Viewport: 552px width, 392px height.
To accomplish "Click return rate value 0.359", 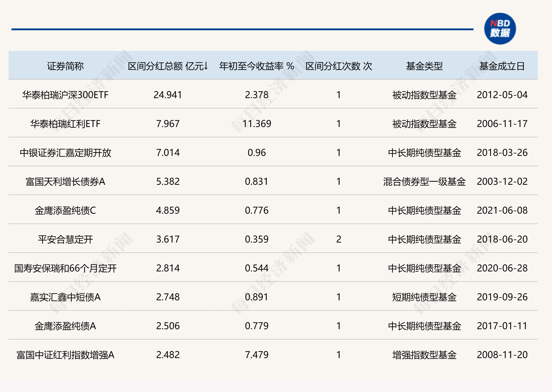I will pyautogui.click(x=257, y=239).
